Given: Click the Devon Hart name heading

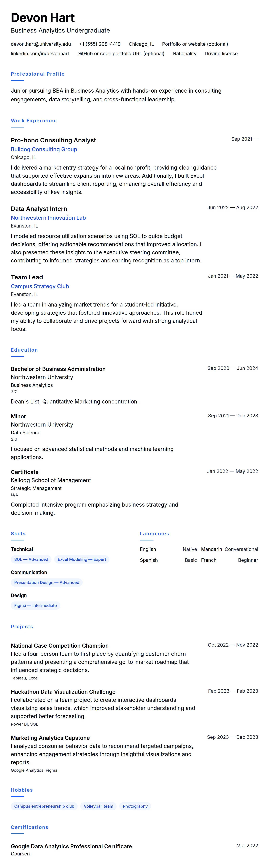Looking at the screenshot, I should pos(43,18).
